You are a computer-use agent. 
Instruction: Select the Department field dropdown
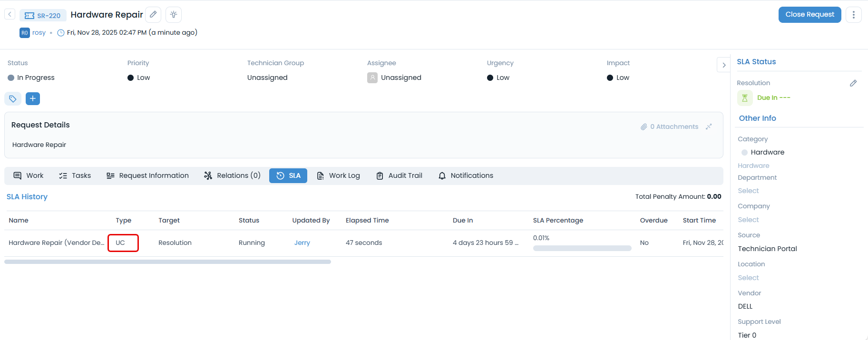coord(748,191)
